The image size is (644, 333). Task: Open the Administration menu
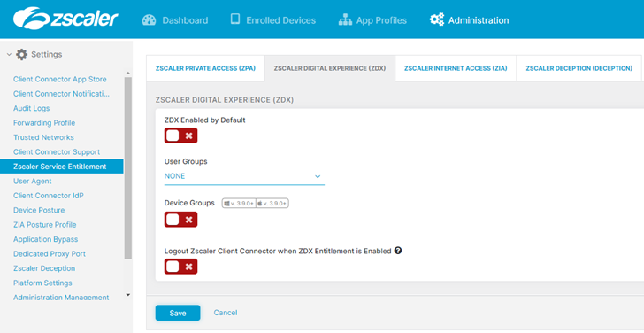(x=469, y=20)
